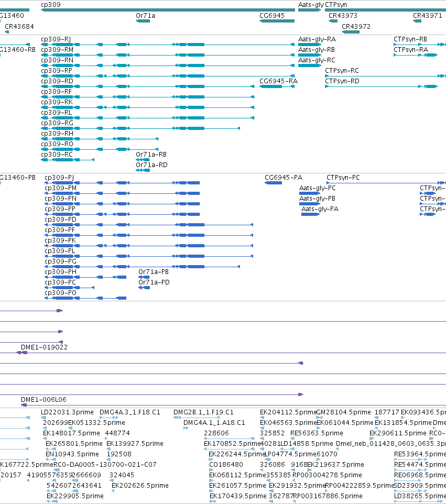Screen dimensions: 446x504
Task: Select the DMG4A.3_1.F18.C1 EST label
Action: point(130,412)
